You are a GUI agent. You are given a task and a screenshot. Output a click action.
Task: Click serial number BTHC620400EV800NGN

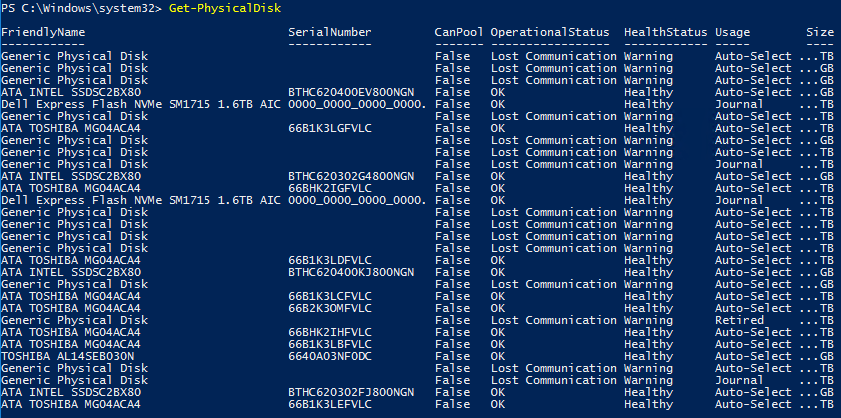pyautogui.click(x=351, y=92)
